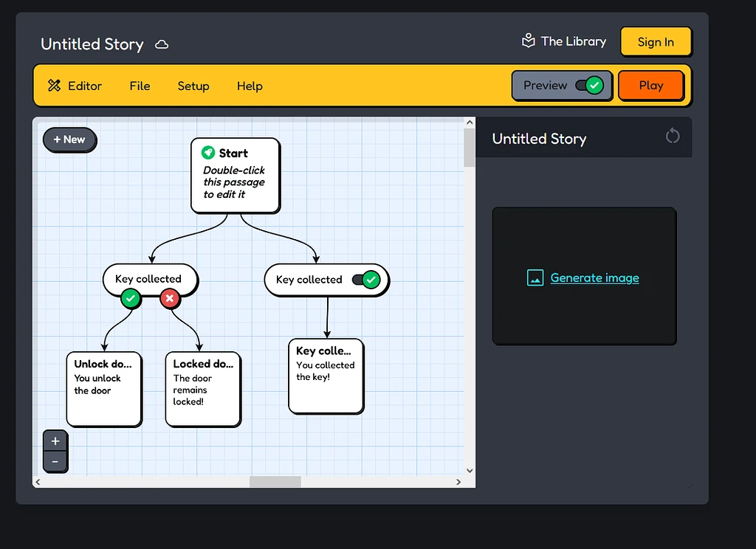756x549 pixels.
Task: Click the restart icon in the preview panel
Action: pos(672,136)
